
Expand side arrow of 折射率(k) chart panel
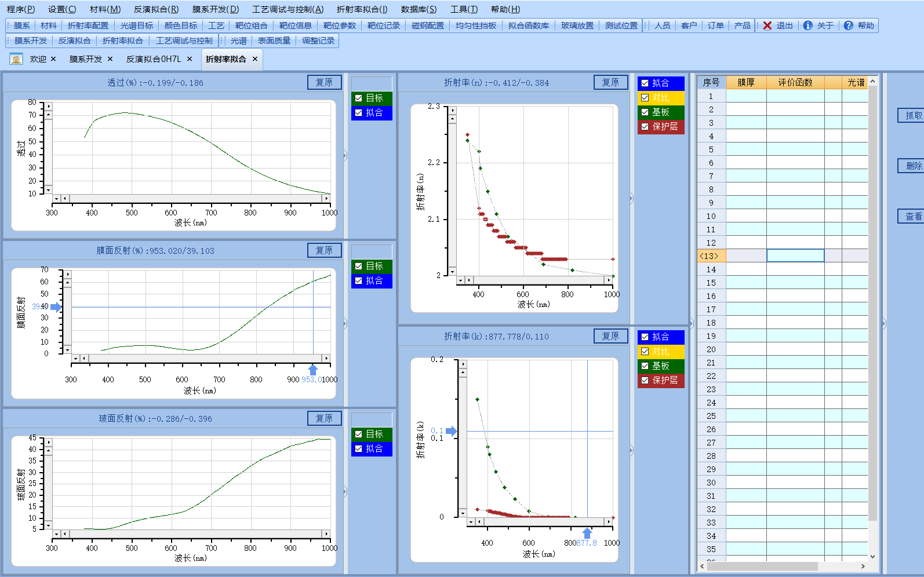(631, 451)
